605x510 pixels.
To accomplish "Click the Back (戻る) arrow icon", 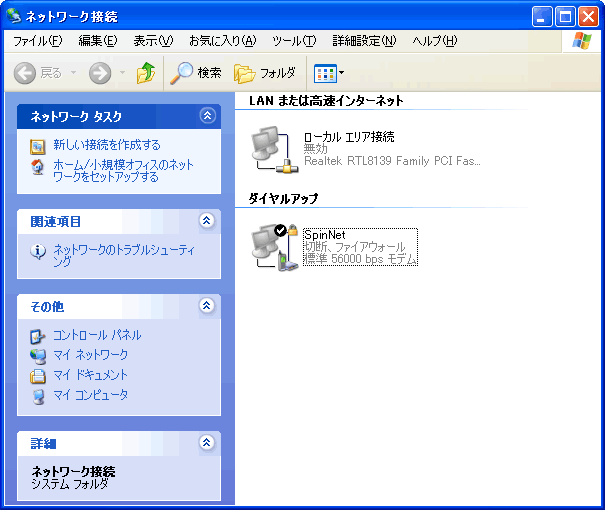I will click(25, 73).
